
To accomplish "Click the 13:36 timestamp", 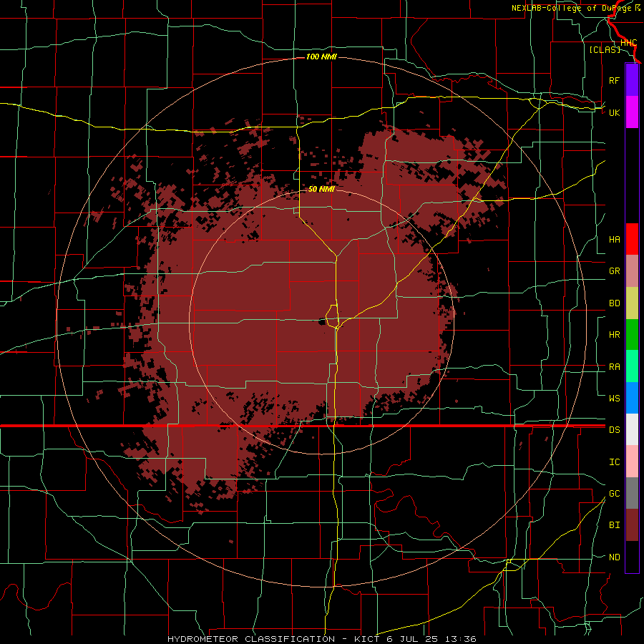I will point(462,639).
